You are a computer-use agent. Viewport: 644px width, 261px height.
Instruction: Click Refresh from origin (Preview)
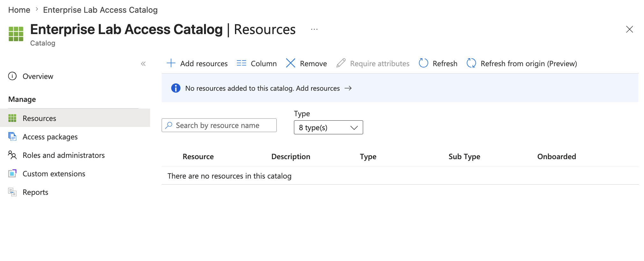pyautogui.click(x=522, y=63)
